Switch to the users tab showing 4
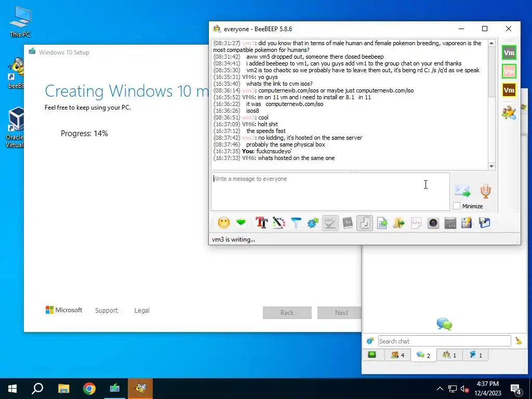The image size is (532, 399). (x=397, y=355)
